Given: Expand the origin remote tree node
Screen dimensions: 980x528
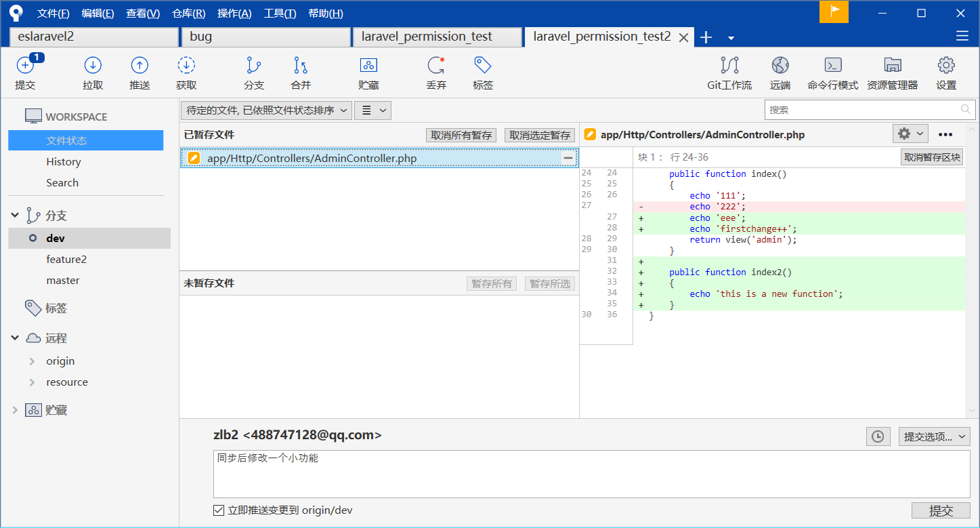Looking at the screenshot, I should point(32,361).
